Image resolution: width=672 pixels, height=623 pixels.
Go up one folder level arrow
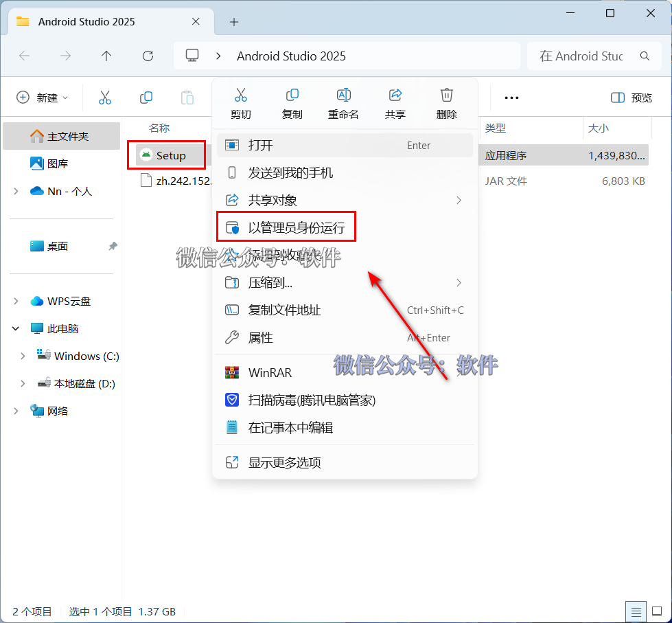[106, 56]
